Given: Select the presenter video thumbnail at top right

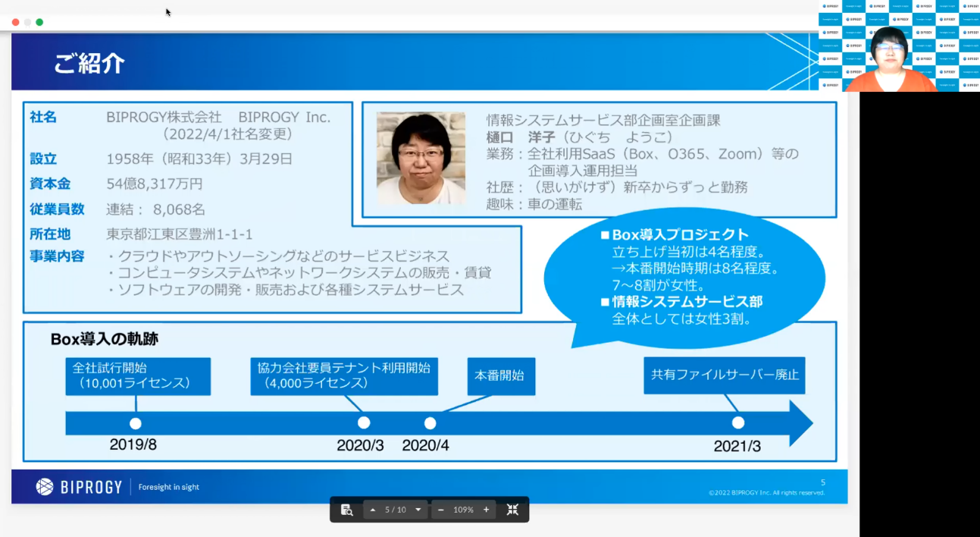Looking at the screenshot, I should [899, 46].
